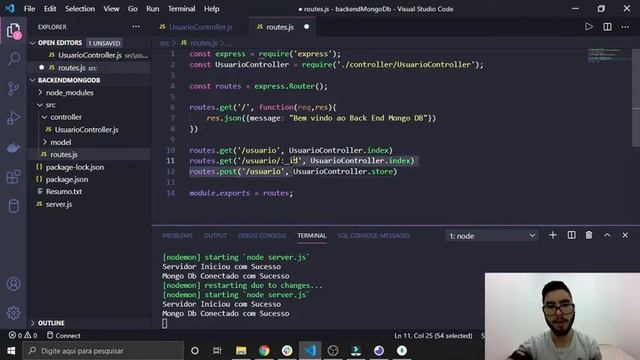This screenshot has height=360, width=640.
Task: Open the Go menu
Action: pos(133,9)
